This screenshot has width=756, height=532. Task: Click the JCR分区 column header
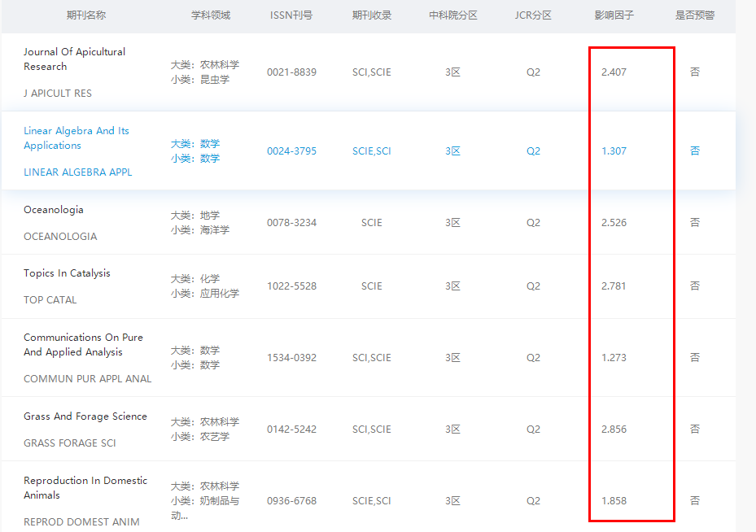click(x=533, y=15)
